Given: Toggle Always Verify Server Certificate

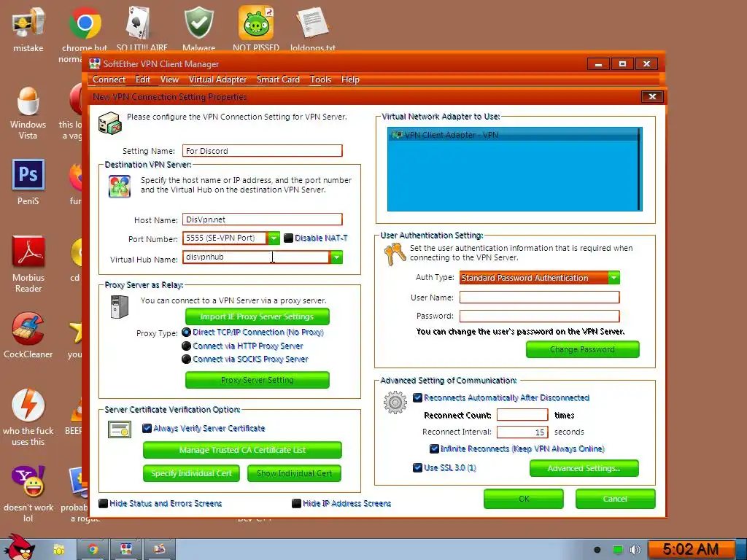Looking at the screenshot, I should click(x=147, y=428).
